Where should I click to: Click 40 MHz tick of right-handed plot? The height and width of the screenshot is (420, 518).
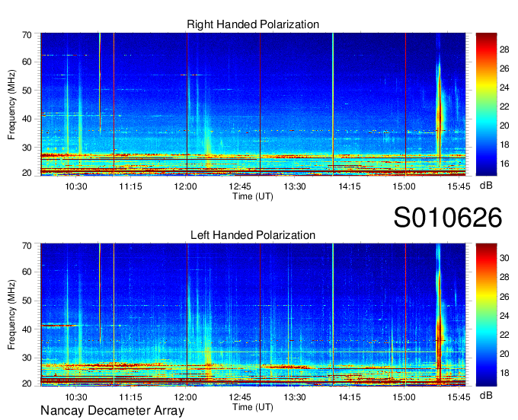tap(27, 119)
